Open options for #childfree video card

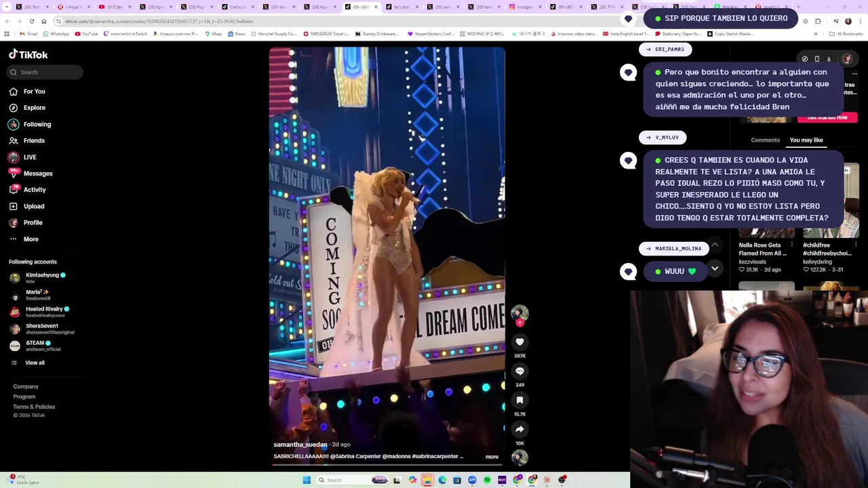click(855, 245)
